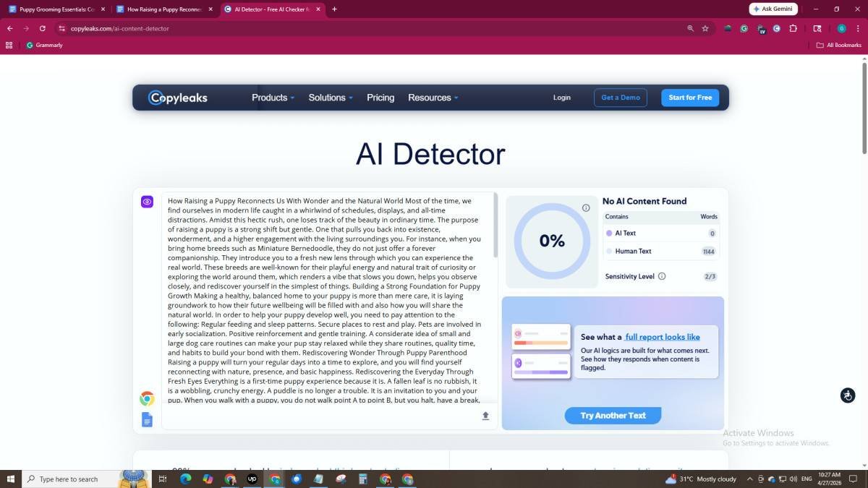Click the purple eye icon beside text
868x488 pixels.
147,202
